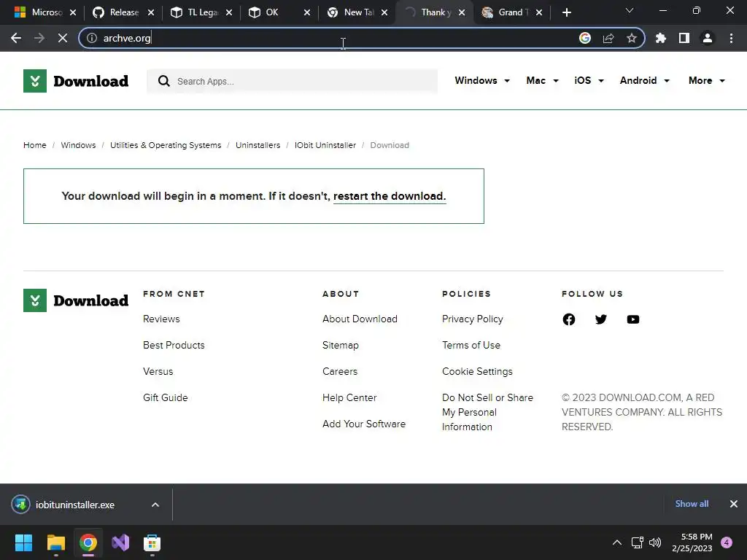Open Chrome three-dot menu

(731, 38)
